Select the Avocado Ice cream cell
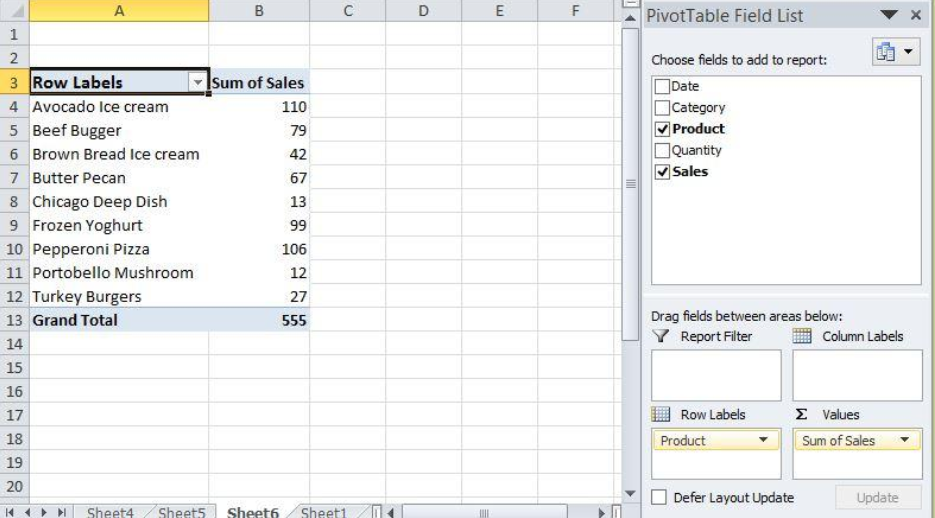This screenshot has height=518, width=935. pyautogui.click(x=119, y=107)
